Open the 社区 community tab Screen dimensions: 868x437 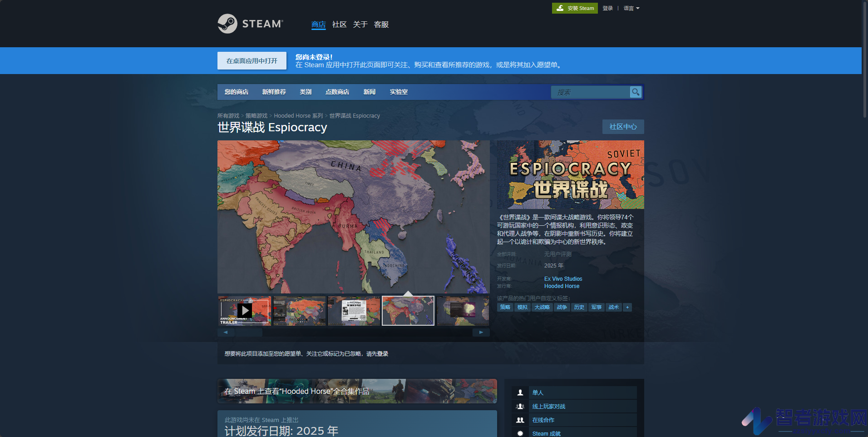coord(340,25)
